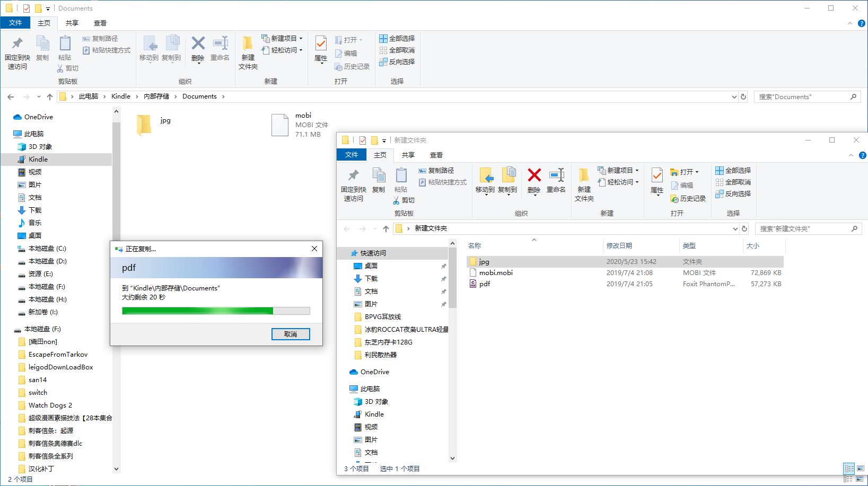Open 查看 tab in the Documents window
This screenshot has width=868, height=486.
[x=100, y=23]
